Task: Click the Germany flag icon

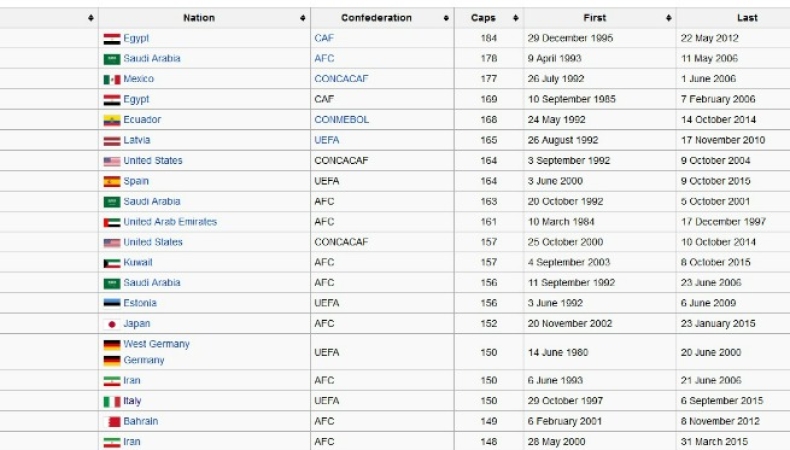Action: click(112, 361)
